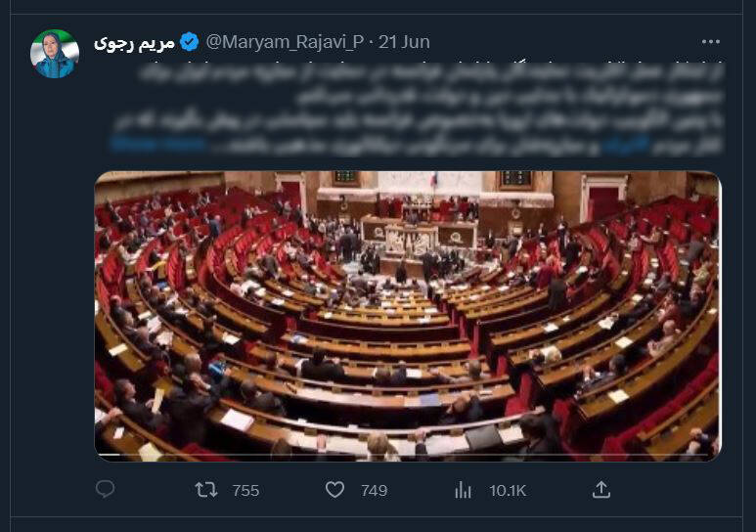
Task: Click the 21 Jun timestamp
Action: (x=404, y=42)
